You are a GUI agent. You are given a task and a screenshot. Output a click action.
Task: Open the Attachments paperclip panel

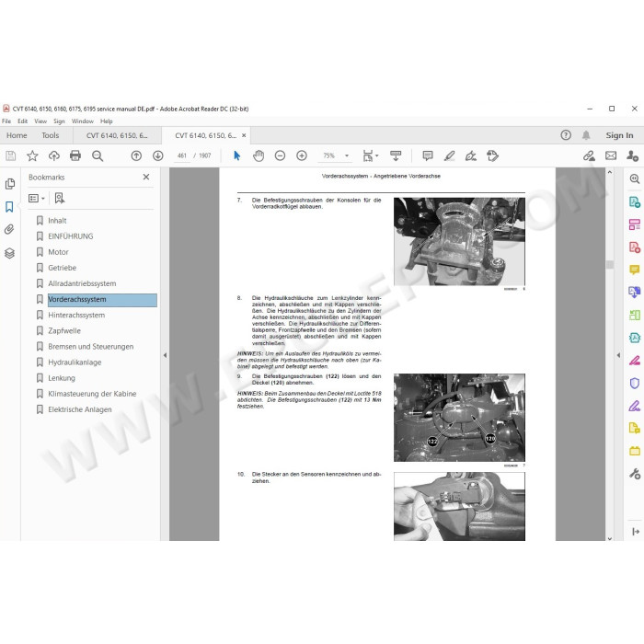(x=9, y=229)
